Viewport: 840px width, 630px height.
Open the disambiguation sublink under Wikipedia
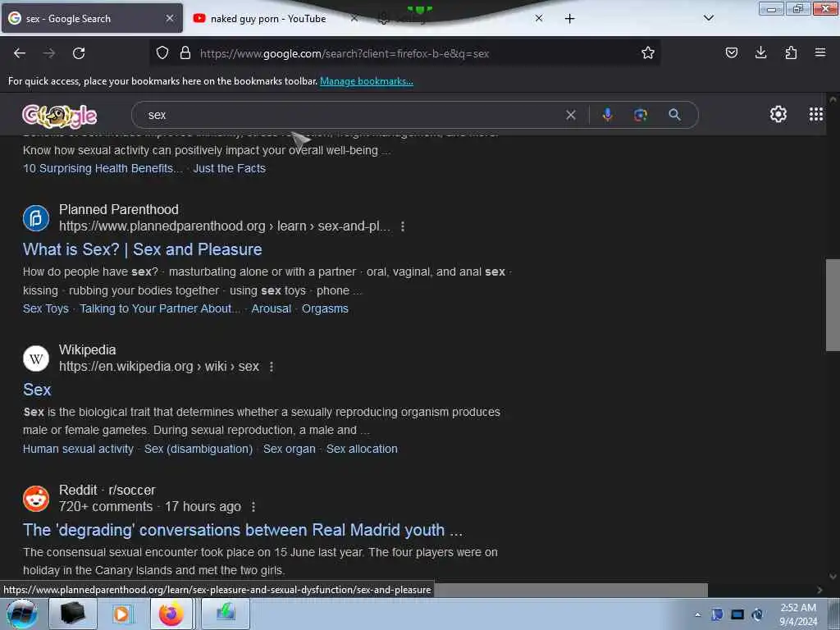199,449
